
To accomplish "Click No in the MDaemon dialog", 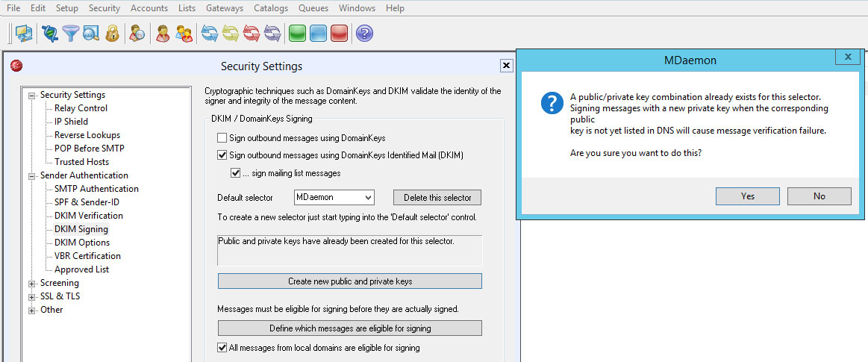I will tap(819, 196).
